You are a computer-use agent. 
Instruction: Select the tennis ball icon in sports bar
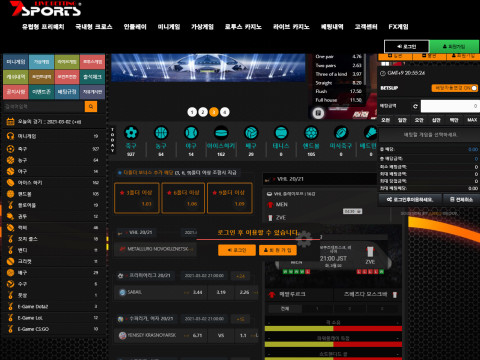(281, 133)
